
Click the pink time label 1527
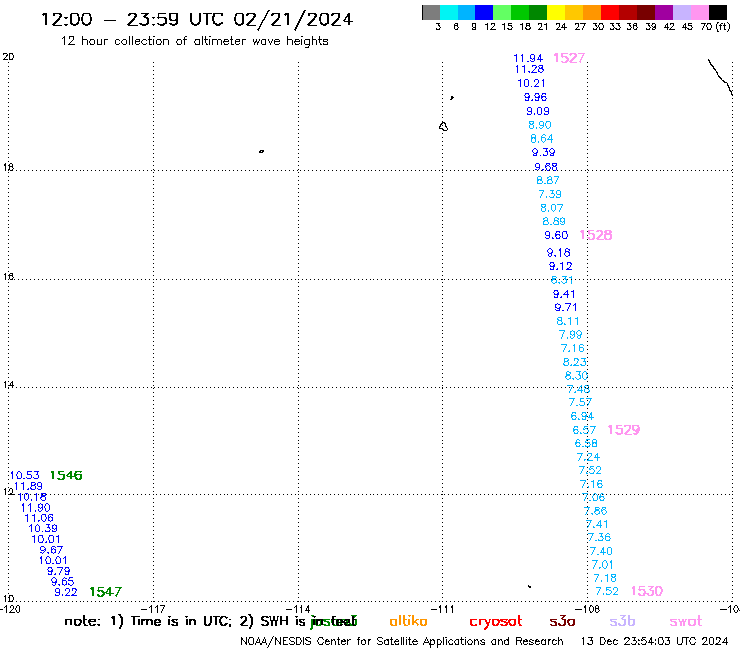[569, 58]
